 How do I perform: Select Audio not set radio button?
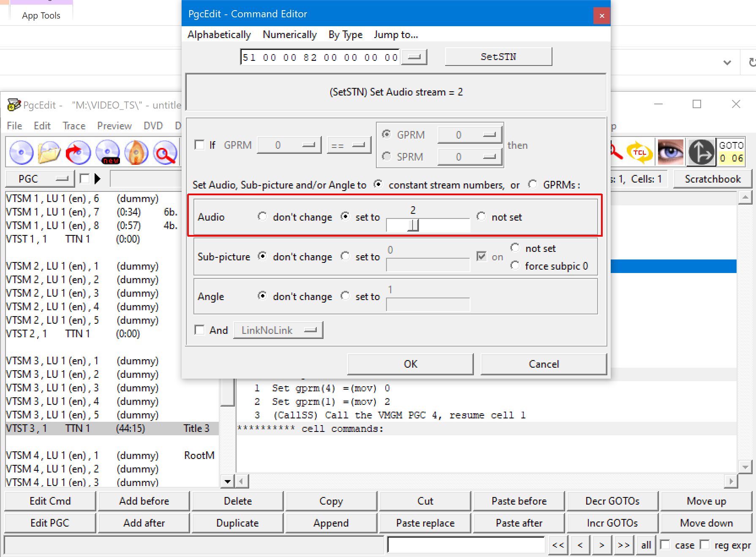click(x=481, y=216)
